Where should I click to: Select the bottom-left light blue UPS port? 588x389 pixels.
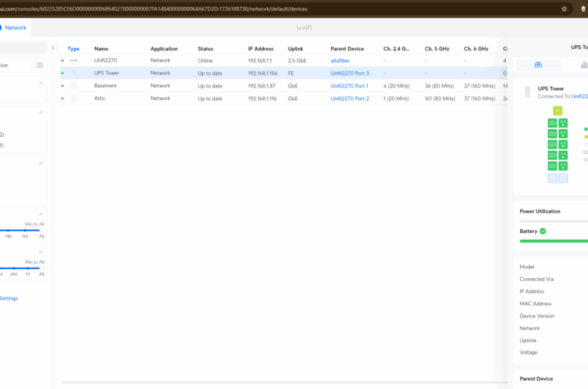[x=552, y=178]
